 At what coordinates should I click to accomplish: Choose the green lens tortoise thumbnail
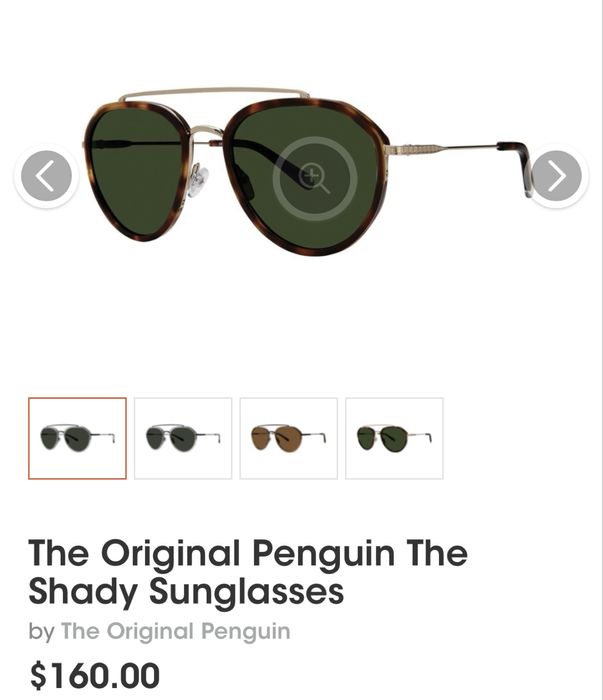coord(395,438)
